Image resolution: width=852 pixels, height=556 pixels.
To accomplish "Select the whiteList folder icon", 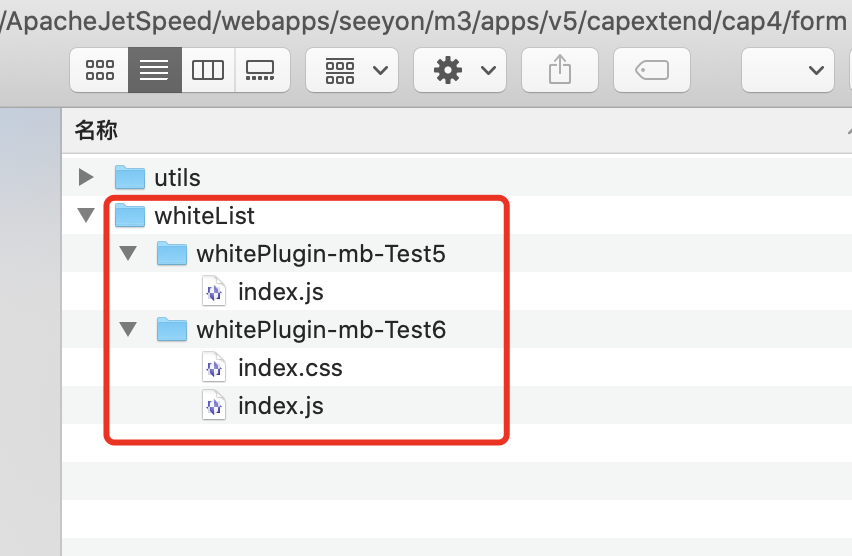I will click(x=130, y=215).
